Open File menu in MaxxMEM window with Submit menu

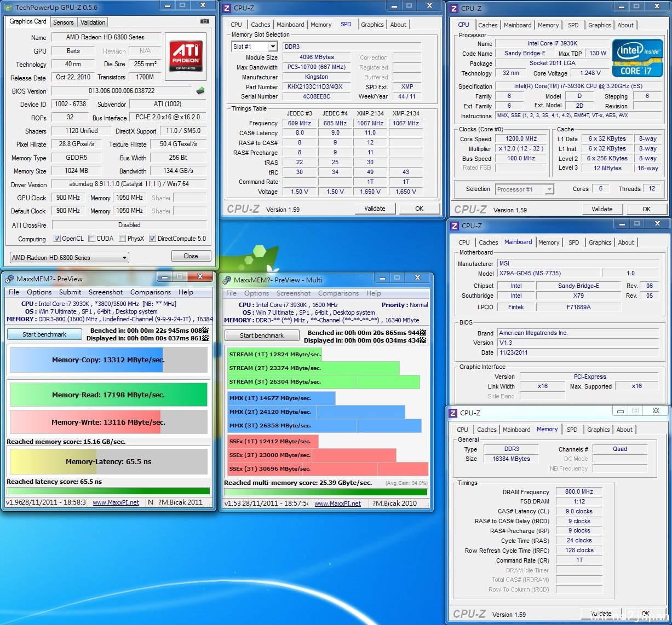point(14,292)
